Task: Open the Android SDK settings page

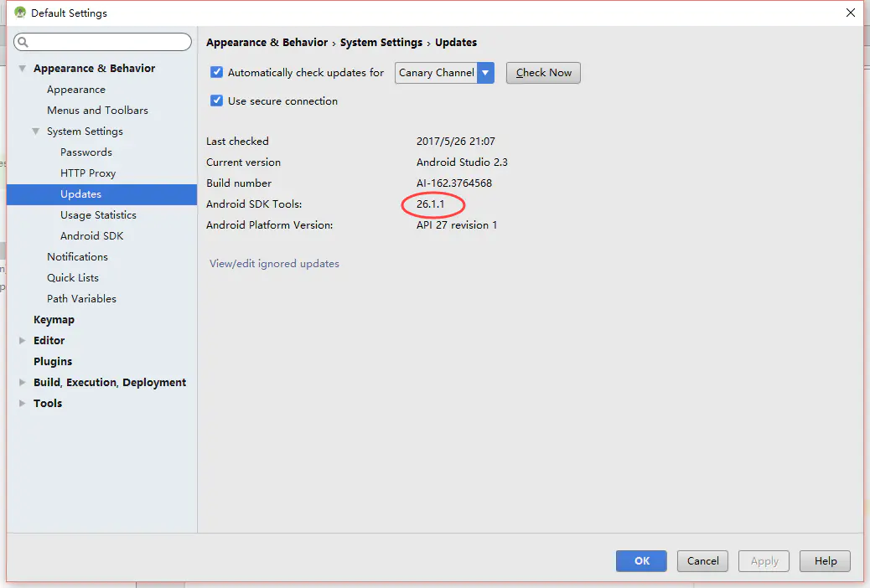Action: [x=91, y=235]
